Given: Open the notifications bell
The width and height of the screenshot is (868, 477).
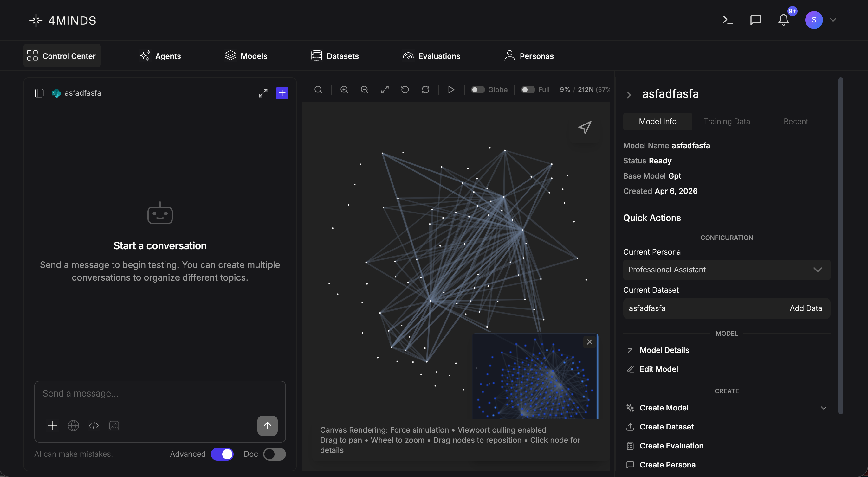Looking at the screenshot, I should [x=783, y=20].
